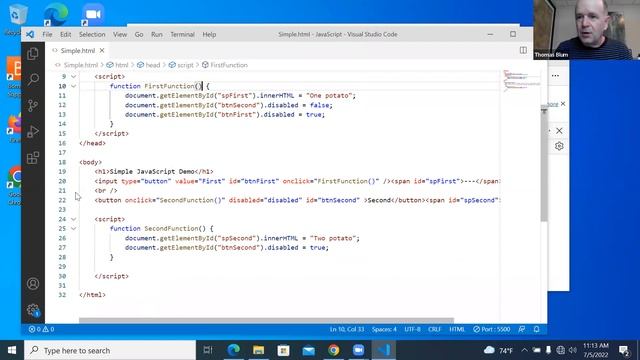Image resolution: width=640 pixels, height=360 pixels.
Task: Open the Accounts menu icon
Action: pos(33,284)
